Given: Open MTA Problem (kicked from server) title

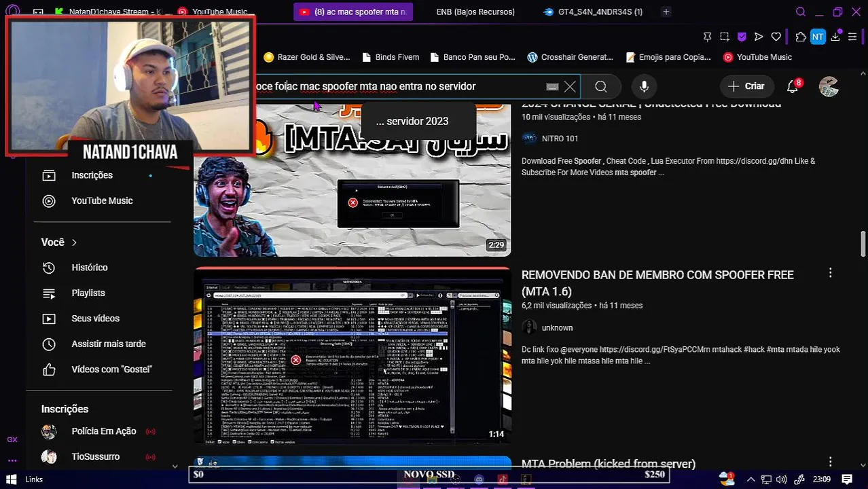Looking at the screenshot, I should pyautogui.click(x=609, y=464).
